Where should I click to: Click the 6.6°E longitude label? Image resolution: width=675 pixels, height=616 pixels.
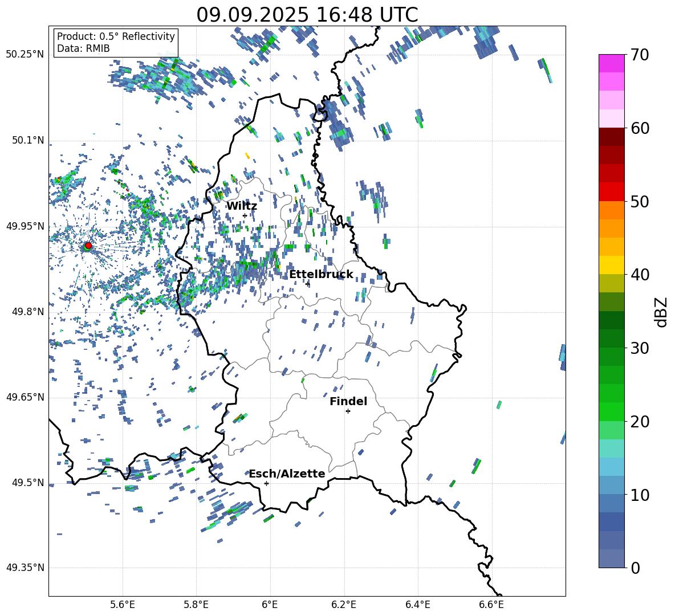491,605
